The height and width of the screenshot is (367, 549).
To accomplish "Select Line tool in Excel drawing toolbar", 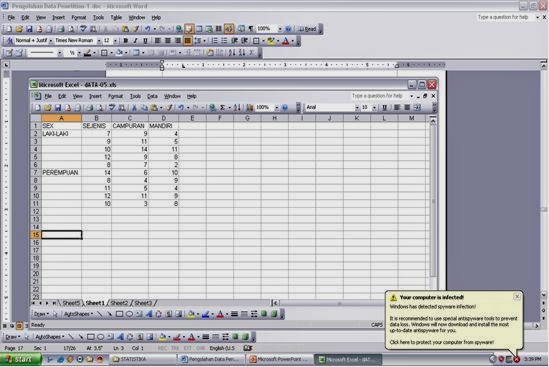I will [x=100, y=314].
